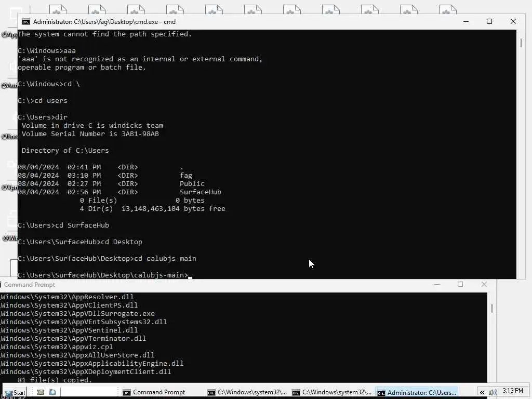Viewport: 532px width, 399px height.
Task: Click the cmd icon in the Administrator window title bar
Action: [x=26, y=22]
